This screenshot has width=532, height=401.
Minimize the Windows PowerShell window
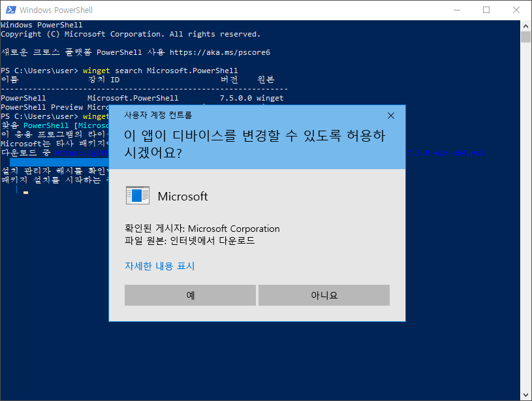[x=457, y=10]
